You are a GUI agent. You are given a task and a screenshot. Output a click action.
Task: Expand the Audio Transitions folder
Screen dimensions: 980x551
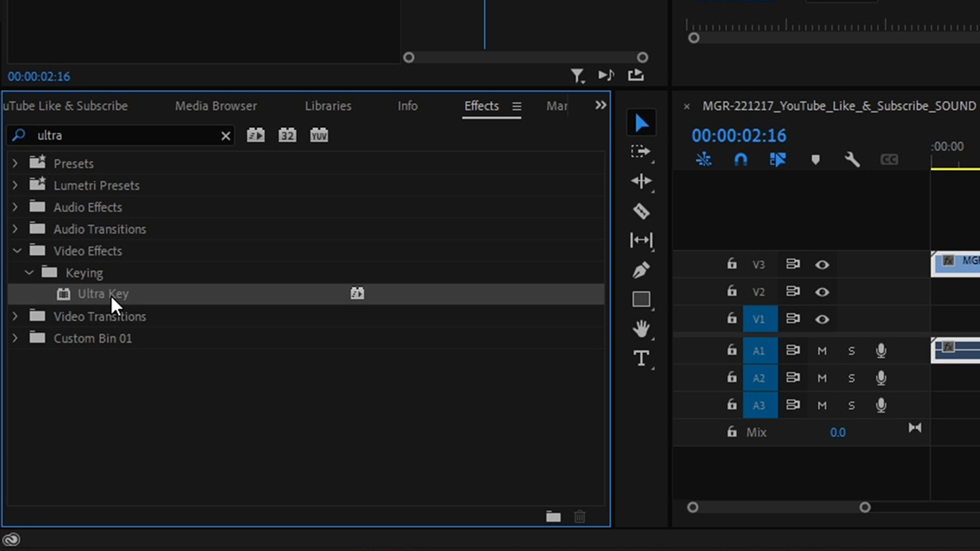click(15, 228)
